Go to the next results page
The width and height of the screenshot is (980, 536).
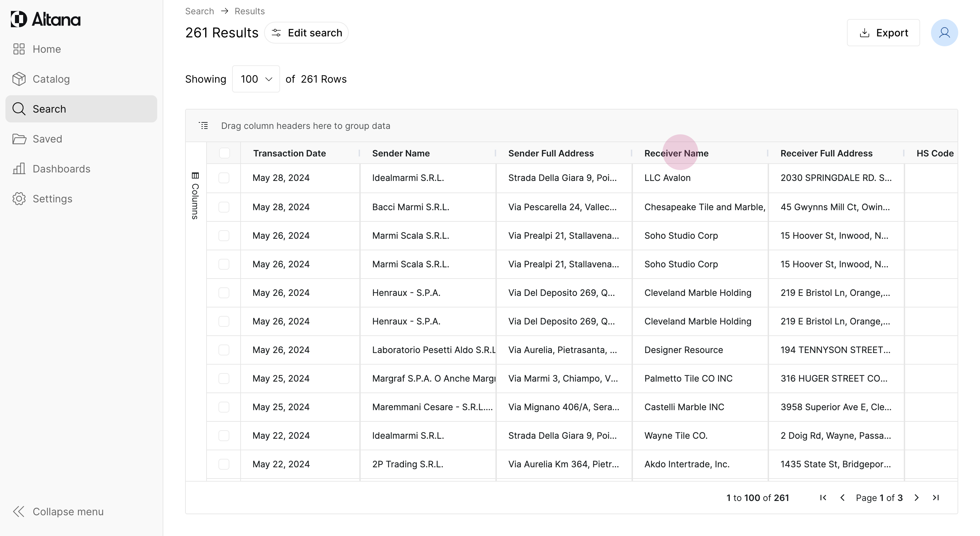point(916,498)
